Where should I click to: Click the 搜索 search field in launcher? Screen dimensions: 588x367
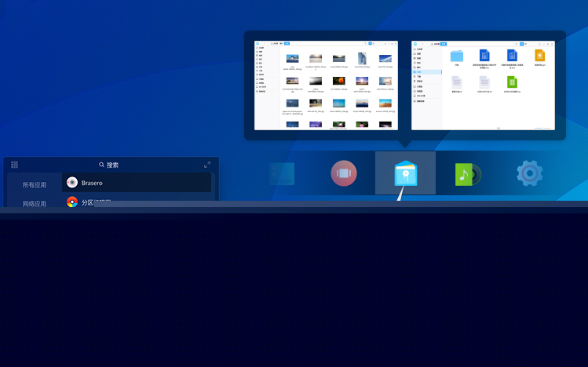click(109, 165)
